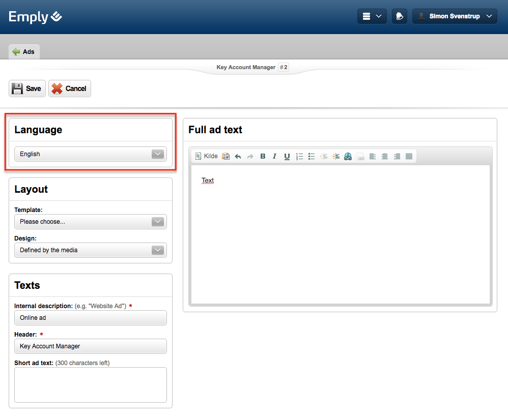
Task: Open the Simon Svenstrup user menu
Action: tap(455, 16)
